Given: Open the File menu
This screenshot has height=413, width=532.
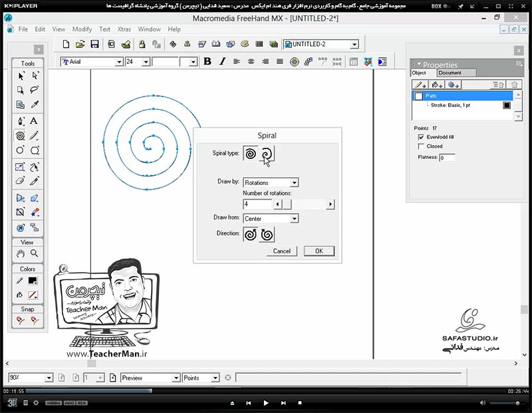Looking at the screenshot, I should coord(23,29).
